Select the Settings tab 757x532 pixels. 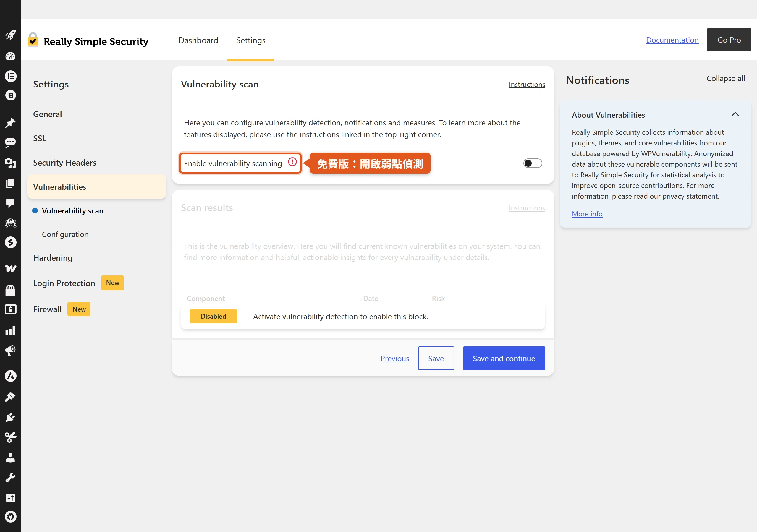click(250, 40)
